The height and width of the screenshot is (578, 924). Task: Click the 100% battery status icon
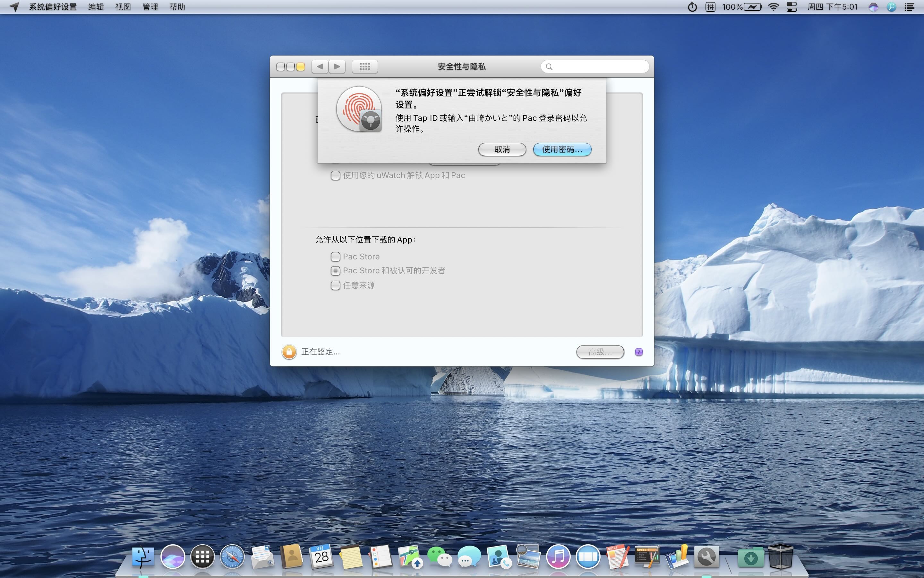pyautogui.click(x=742, y=7)
